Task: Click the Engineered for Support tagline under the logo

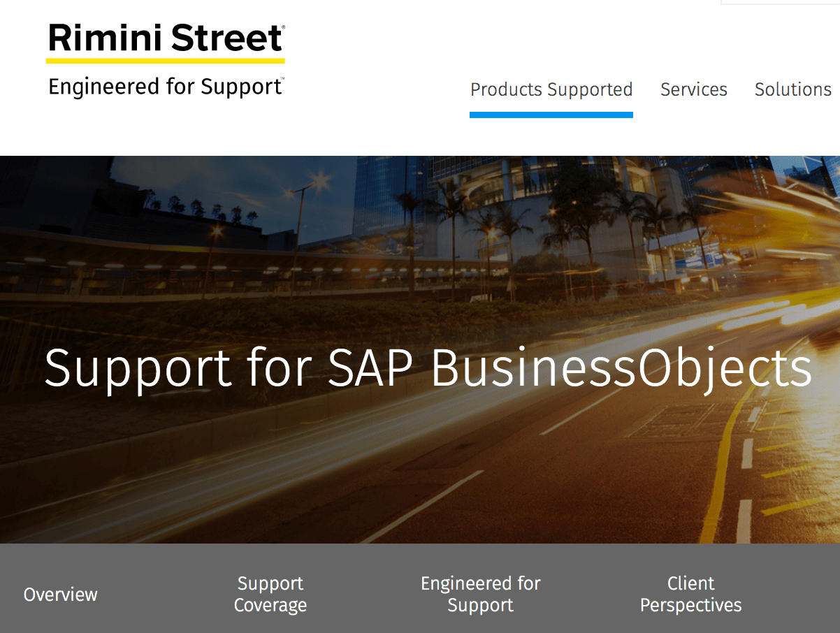Action: (166, 87)
